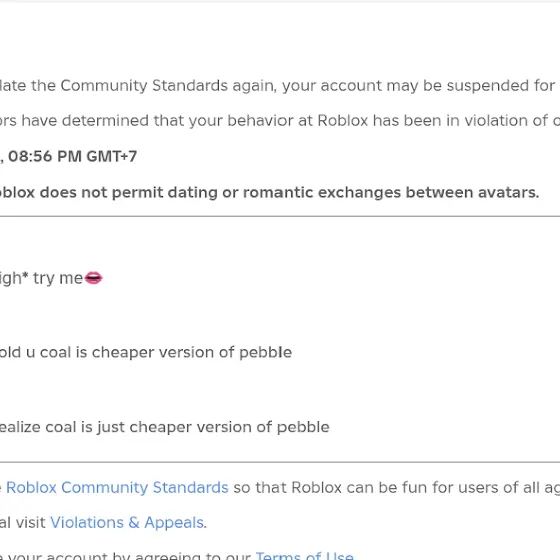Viewport: 560px width, 560px height.
Task: Click the divider line above Community Standards link
Action: pyautogui.click(x=280, y=462)
